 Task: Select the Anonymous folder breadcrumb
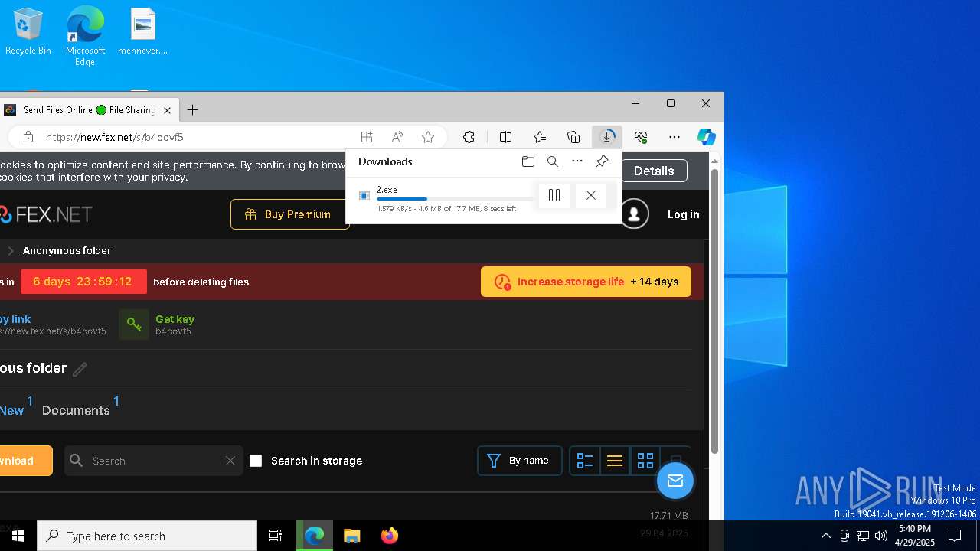(67, 251)
